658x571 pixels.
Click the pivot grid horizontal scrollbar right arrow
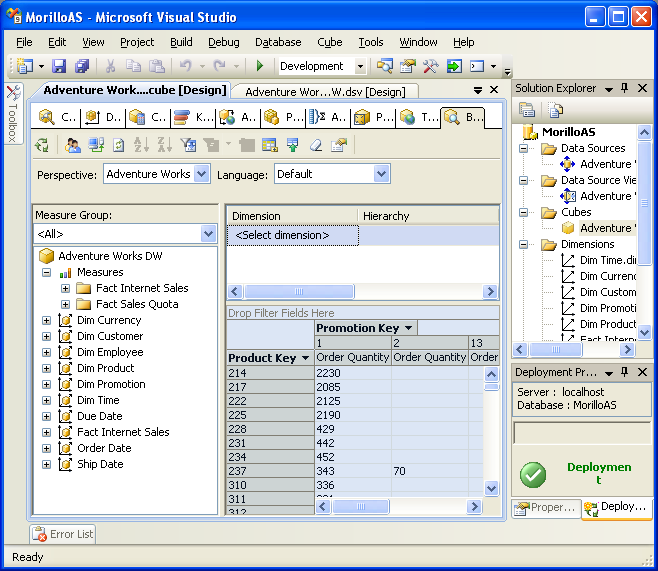[474, 506]
